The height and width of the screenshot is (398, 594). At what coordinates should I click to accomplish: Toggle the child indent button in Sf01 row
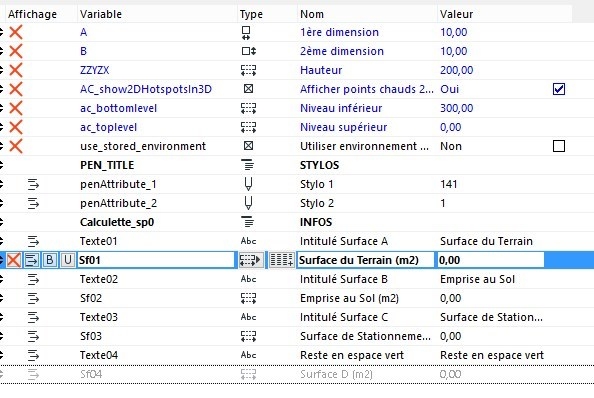tap(32, 260)
